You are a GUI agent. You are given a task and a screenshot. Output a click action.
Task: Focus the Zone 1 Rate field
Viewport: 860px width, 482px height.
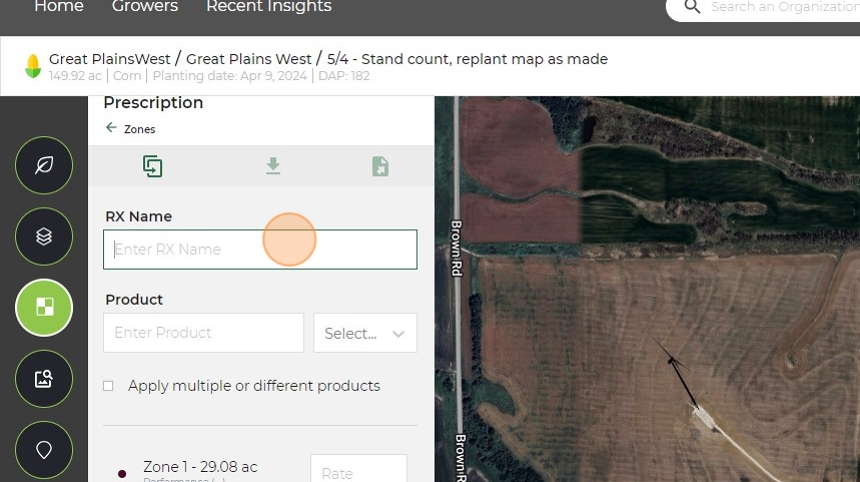click(359, 469)
